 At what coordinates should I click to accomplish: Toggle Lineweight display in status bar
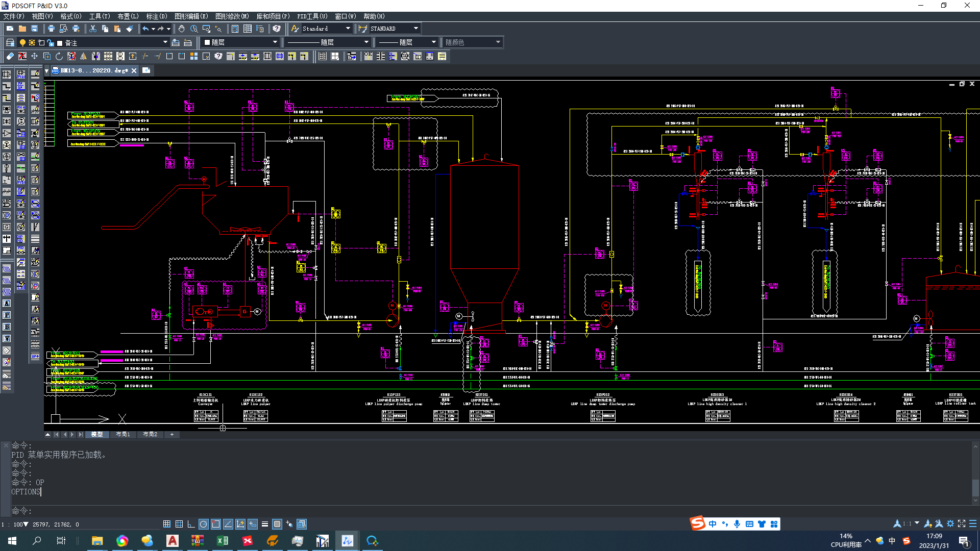(x=265, y=524)
